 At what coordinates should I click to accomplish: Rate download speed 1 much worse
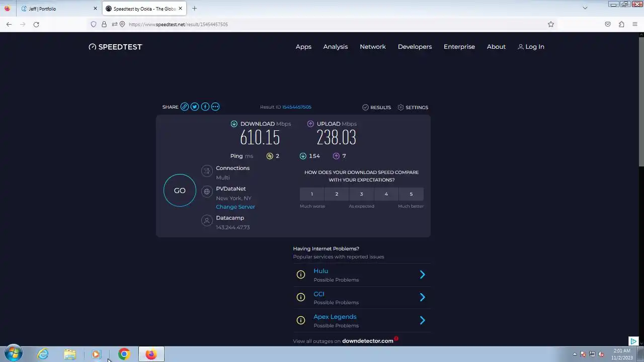point(311,194)
